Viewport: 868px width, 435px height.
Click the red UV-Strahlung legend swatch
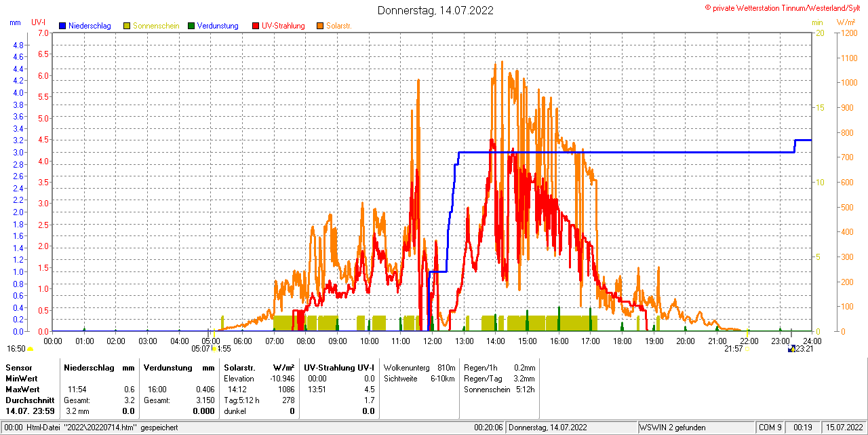click(x=256, y=26)
